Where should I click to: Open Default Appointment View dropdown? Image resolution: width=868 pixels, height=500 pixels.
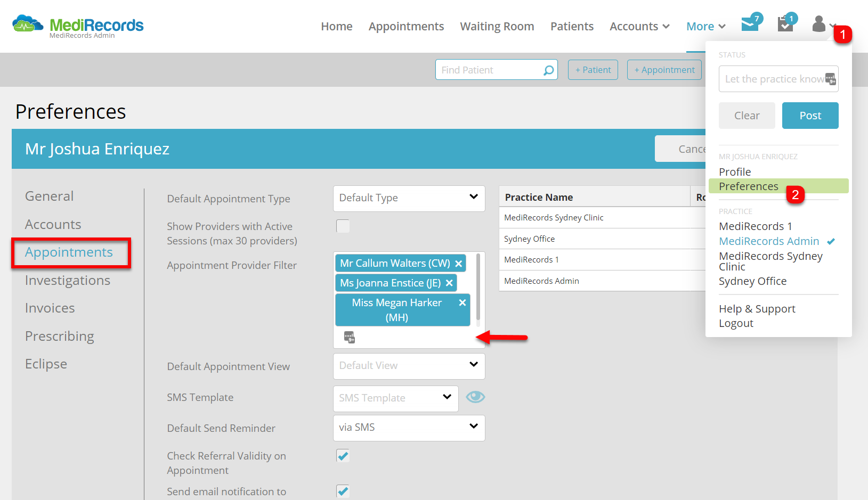(409, 366)
